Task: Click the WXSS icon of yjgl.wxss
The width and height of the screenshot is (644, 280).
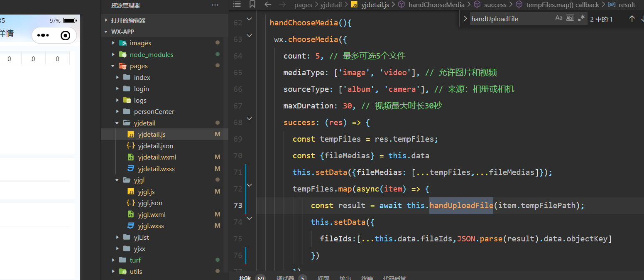Action: tap(131, 226)
